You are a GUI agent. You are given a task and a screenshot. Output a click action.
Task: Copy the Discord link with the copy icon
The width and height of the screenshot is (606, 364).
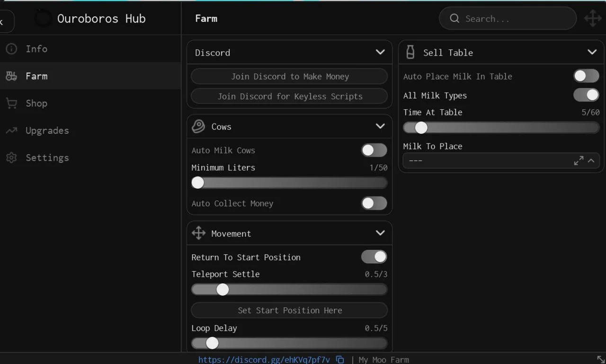pyautogui.click(x=340, y=360)
